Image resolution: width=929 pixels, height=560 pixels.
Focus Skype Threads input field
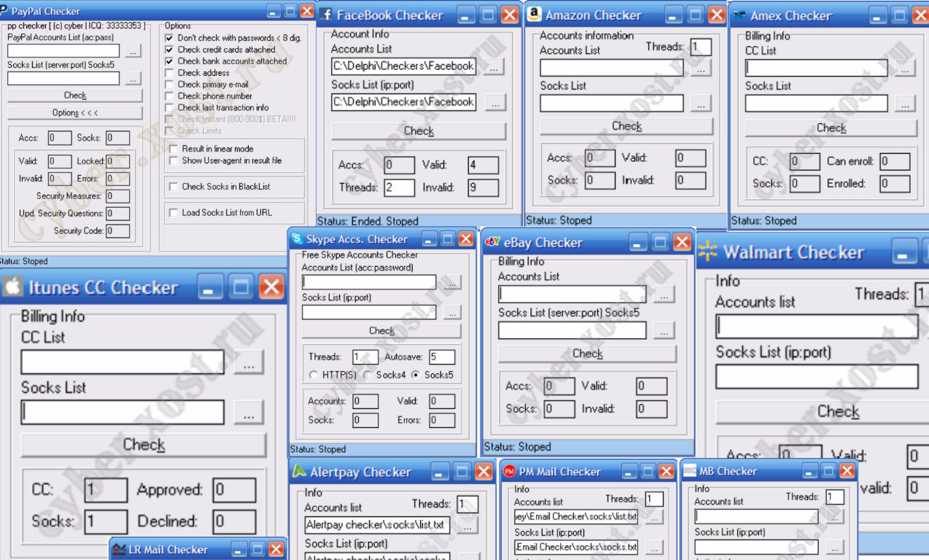tap(365, 357)
